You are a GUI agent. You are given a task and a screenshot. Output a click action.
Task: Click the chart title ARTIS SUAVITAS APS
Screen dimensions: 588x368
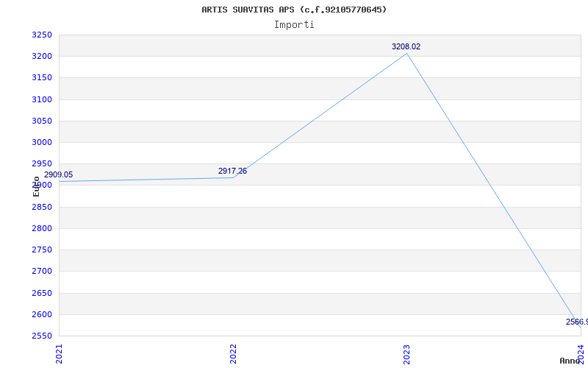[294, 10]
